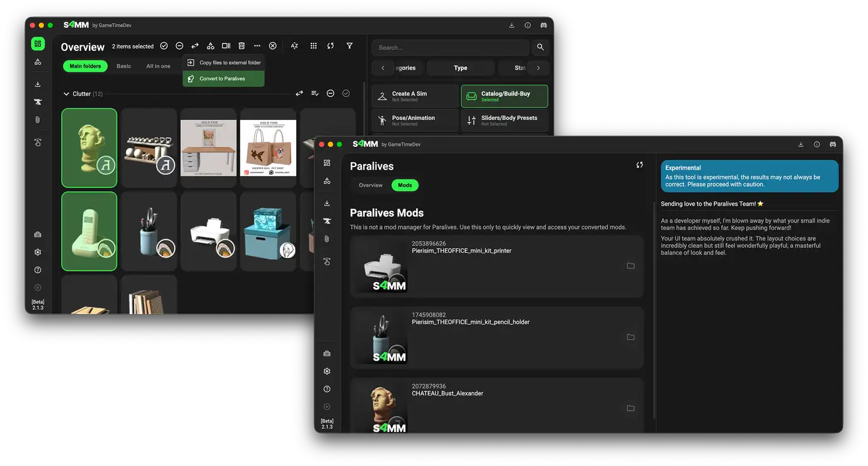Click the minus-circle icon in the Clutter row
The image size is (868, 466).
coord(330,93)
